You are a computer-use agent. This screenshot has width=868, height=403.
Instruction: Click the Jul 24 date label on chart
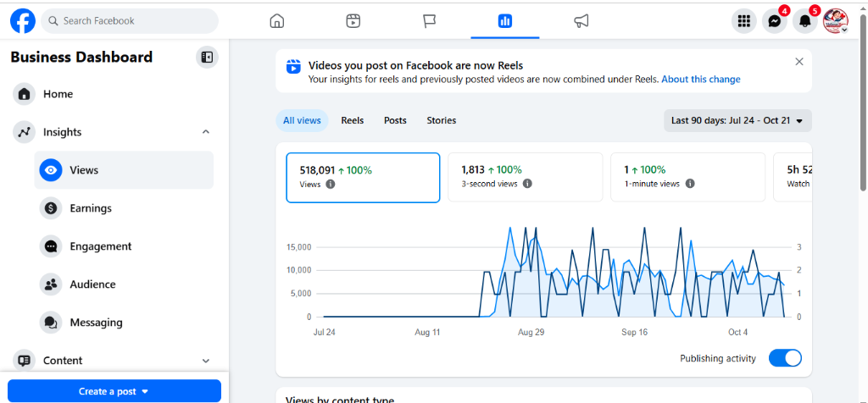point(324,332)
